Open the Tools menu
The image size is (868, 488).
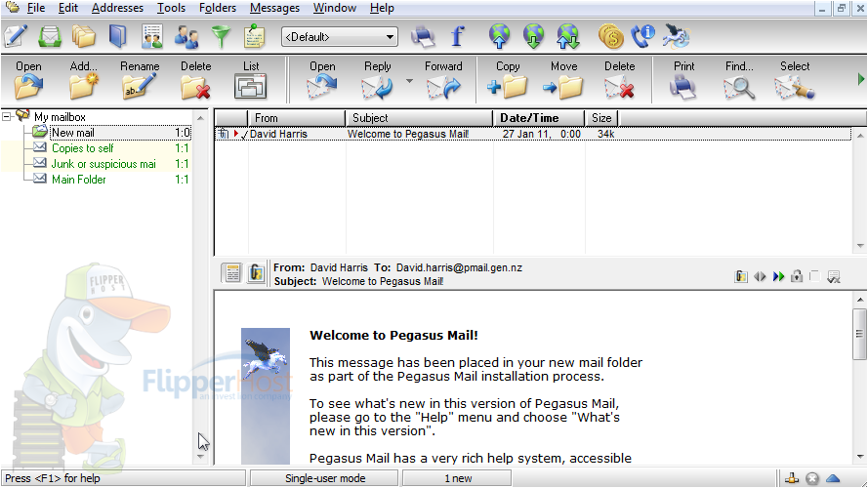click(x=171, y=8)
